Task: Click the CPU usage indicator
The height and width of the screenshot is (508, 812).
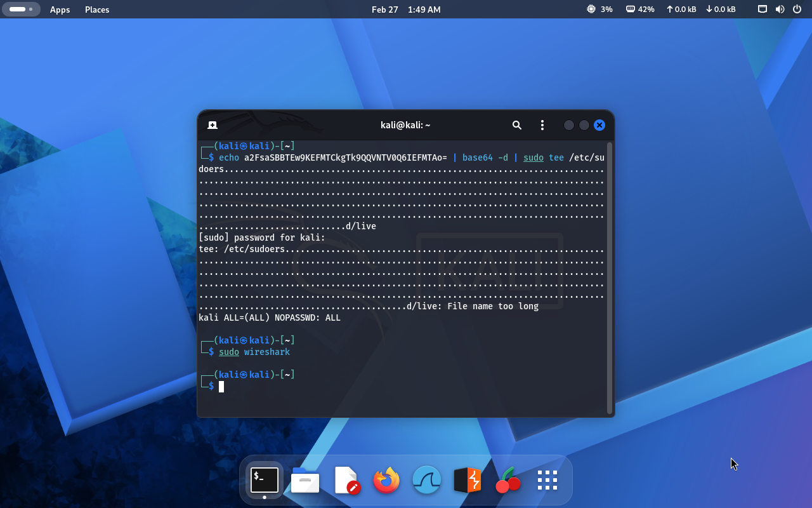Action: 599,10
